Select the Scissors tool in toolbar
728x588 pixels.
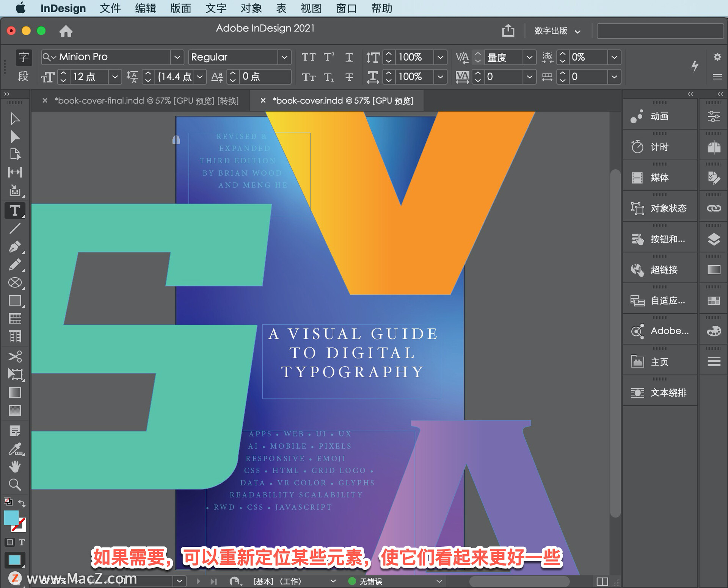click(x=15, y=356)
